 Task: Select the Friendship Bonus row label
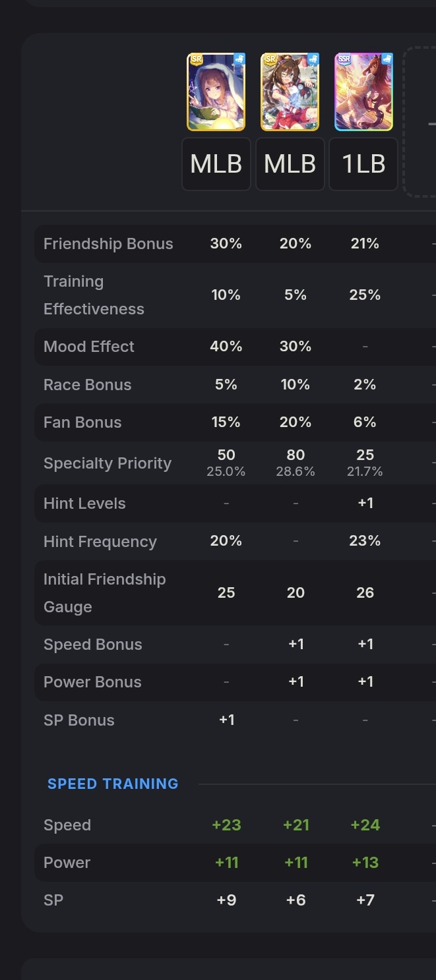tap(108, 244)
